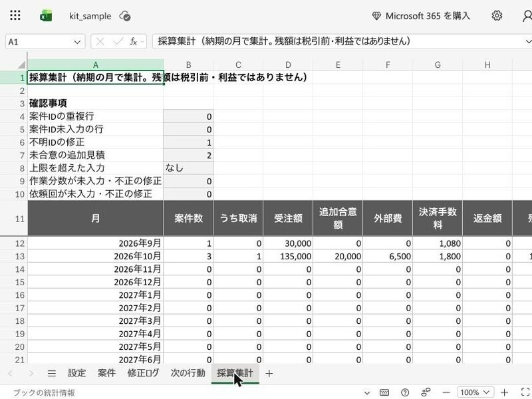Open the 修正ログ sheet tab
The width and height of the screenshot is (532, 399).
[143, 373]
